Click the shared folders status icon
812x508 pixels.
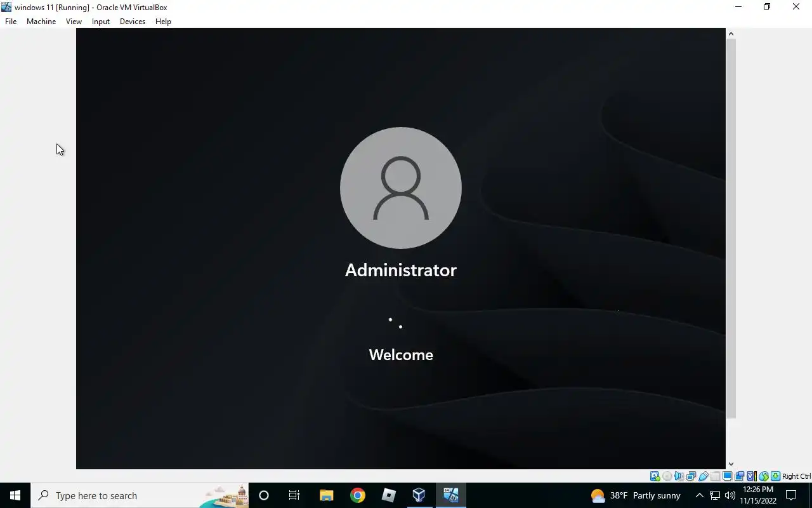pos(716,476)
